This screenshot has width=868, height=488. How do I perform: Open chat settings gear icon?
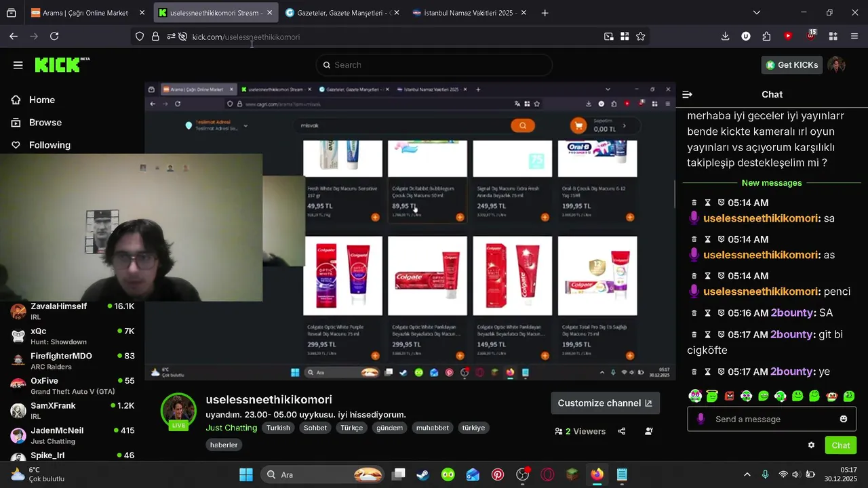click(811, 445)
